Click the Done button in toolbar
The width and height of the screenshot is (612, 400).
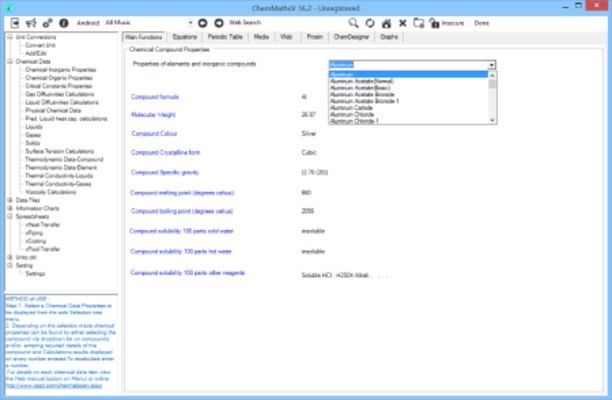[482, 21]
